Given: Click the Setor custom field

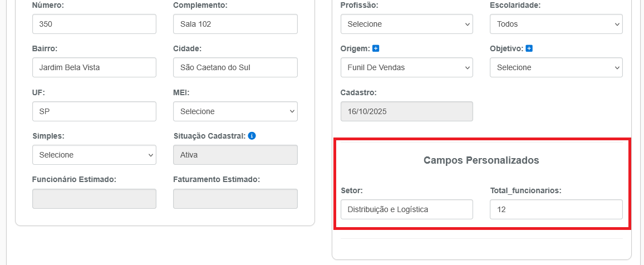Looking at the screenshot, I should 406,209.
